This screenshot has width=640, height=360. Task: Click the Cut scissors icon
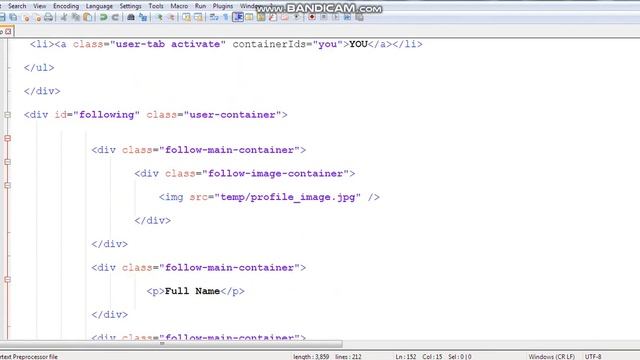tap(64, 17)
